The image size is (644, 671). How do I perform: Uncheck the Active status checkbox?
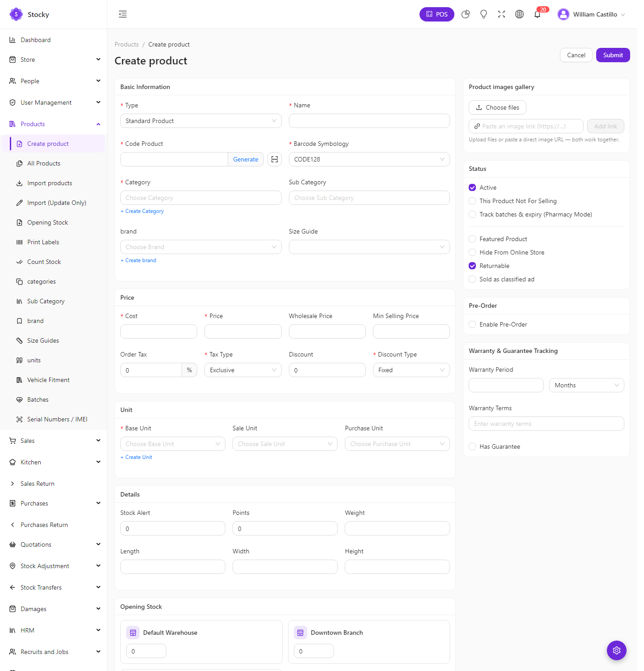pyautogui.click(x=472, y=187)
